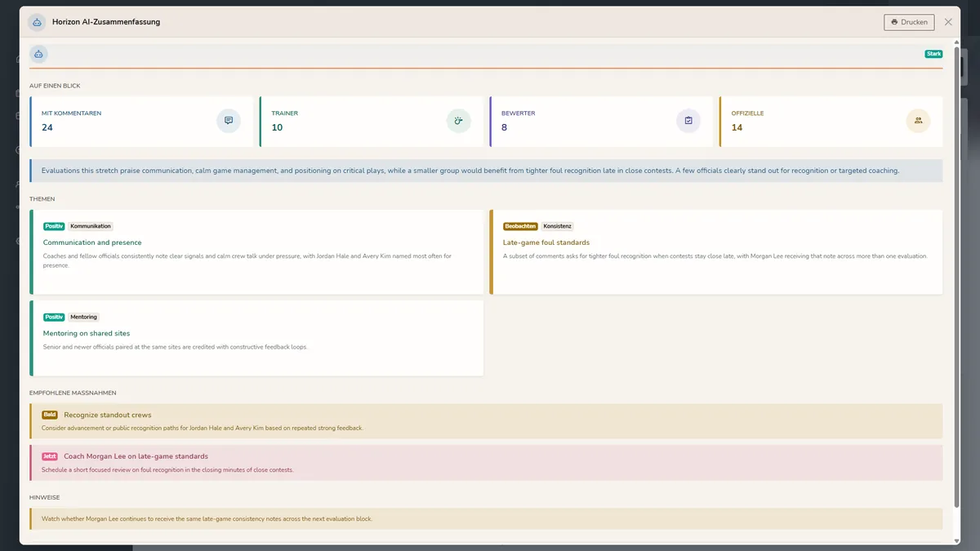Image resolution: width=980 pixels, height=551 pixels.
Task: Click the Drucken print button
Action: point(909,22)
